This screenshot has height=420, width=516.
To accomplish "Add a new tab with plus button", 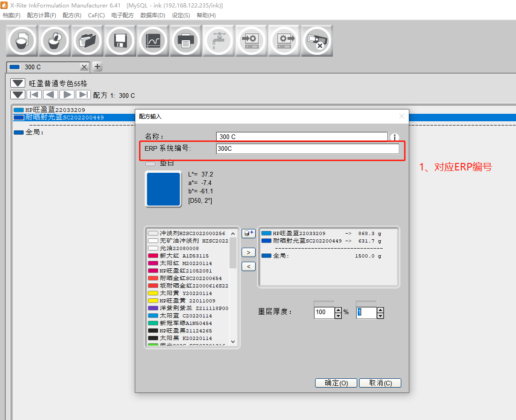I will click(x=97, y=67).
